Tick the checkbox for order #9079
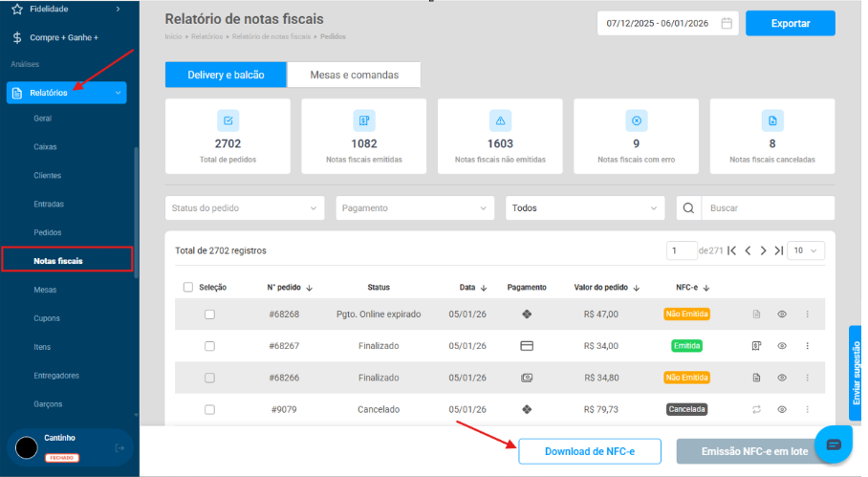Image resolution: width=868 pixels, height=477 pixels. (209, 409)
